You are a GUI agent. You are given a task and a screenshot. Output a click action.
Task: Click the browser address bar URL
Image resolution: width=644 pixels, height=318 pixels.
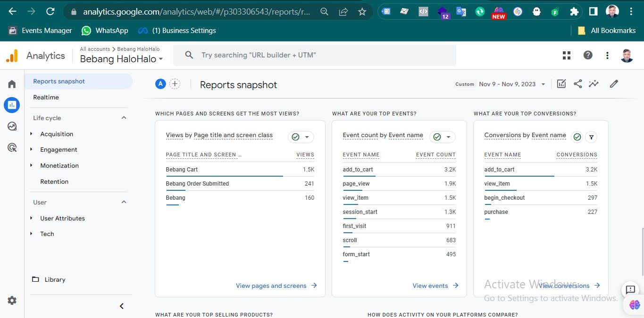[x=196, y=12]
